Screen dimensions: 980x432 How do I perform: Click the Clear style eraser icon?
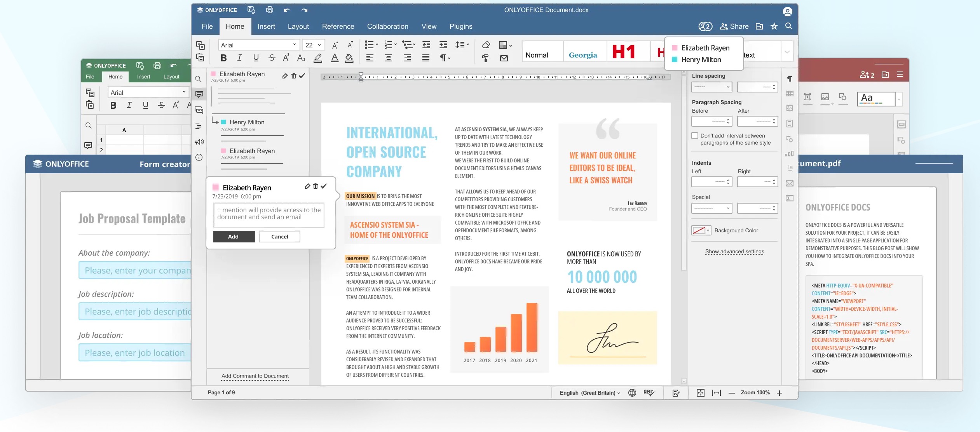486,45
